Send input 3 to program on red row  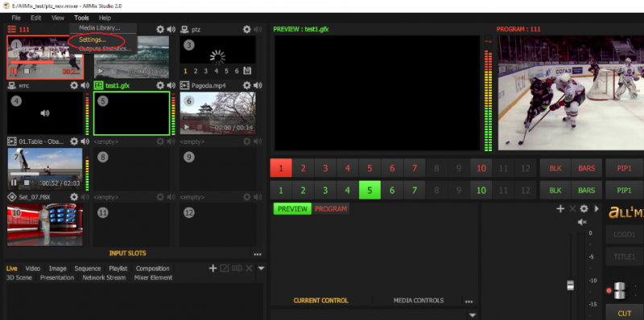tap(325, 168)
